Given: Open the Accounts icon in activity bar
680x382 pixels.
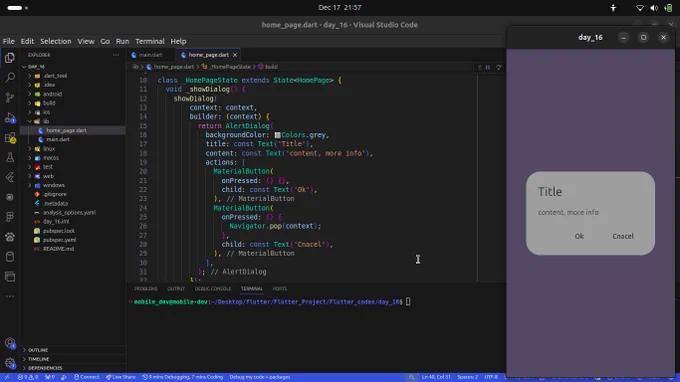Looking at the screenshot, I should tap(10, 343).
